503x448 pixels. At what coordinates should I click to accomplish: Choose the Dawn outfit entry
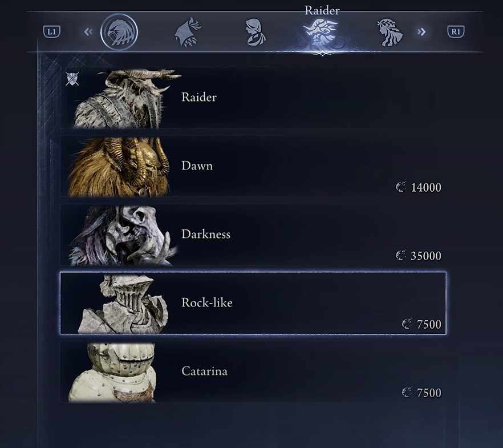253,166
